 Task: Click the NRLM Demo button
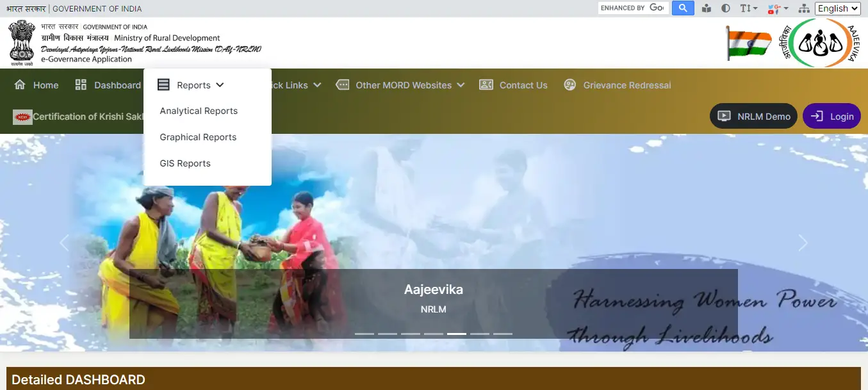click(x=753, y=116)
